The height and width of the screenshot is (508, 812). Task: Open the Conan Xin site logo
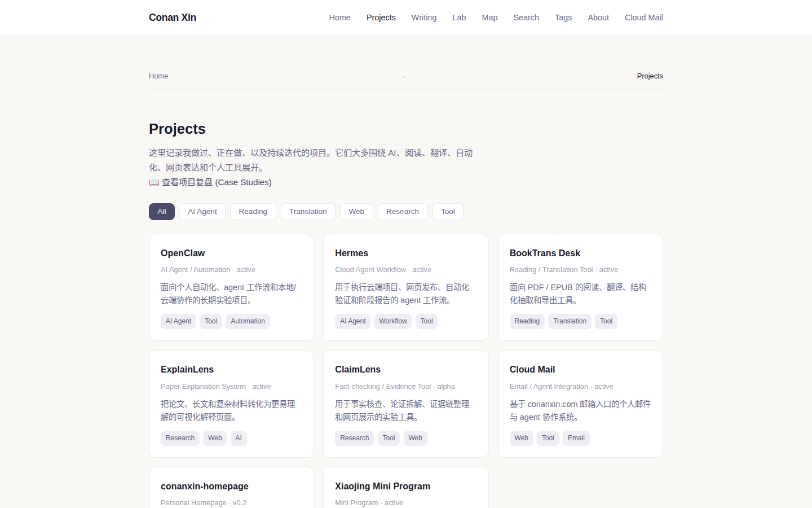(173, 17)
